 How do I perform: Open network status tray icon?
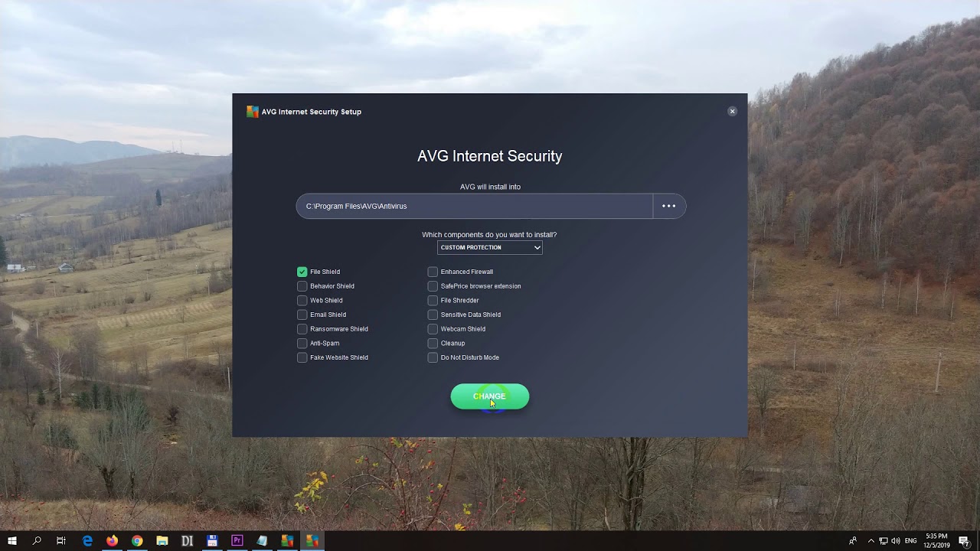click(x=884, y=540)
